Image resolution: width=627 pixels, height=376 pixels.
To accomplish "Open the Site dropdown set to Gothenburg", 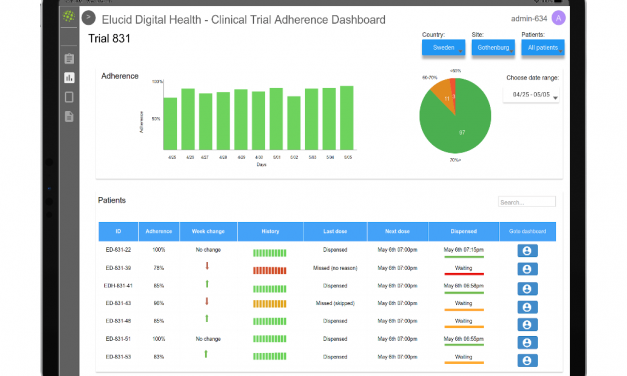I will [493, 48].
